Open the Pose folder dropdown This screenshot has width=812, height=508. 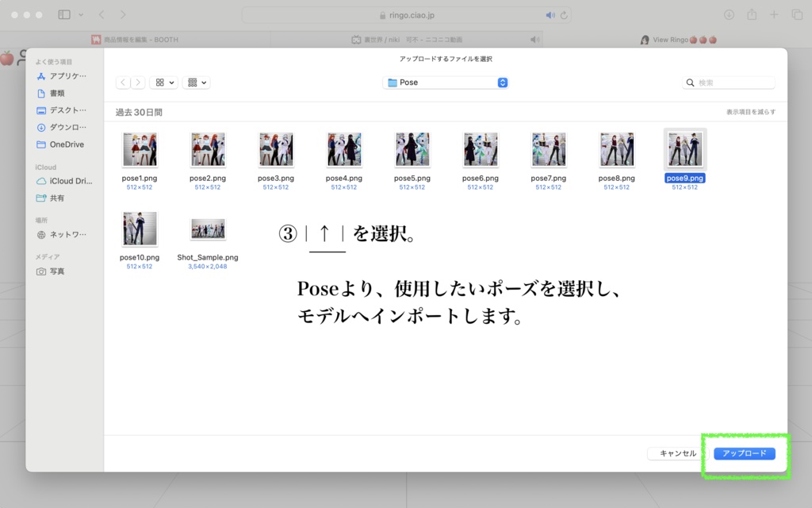(445, 82)
